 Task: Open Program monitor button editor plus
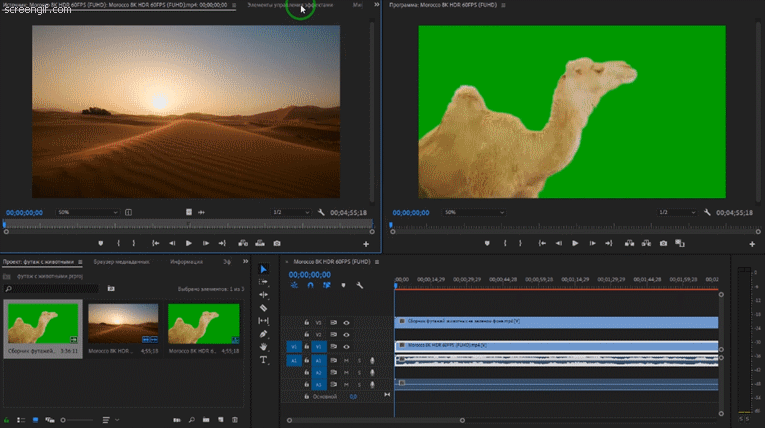tap(752, 244)
